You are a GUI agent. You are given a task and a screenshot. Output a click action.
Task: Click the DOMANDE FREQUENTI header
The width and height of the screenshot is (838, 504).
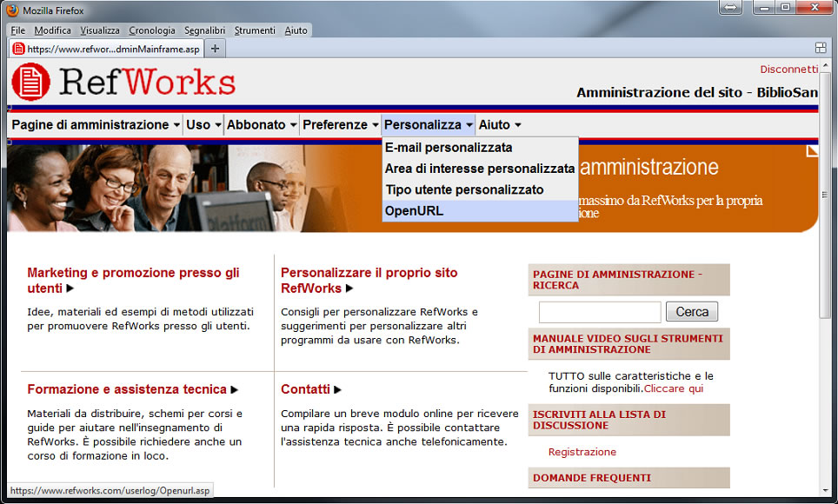tap(628, 478)
